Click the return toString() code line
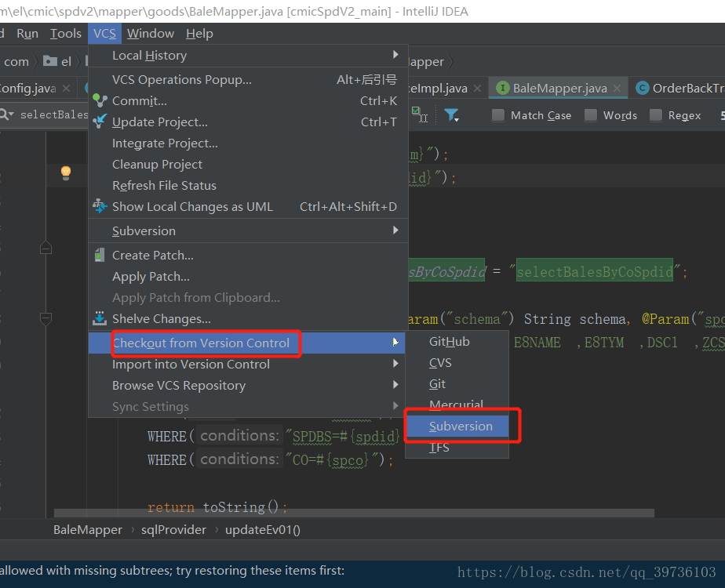The image size is (725, 588). (217, 507)
